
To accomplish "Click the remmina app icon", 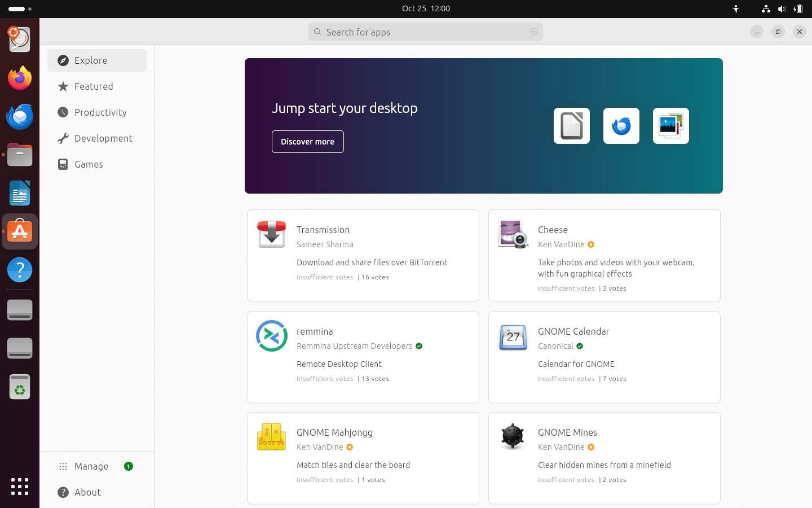I will (x=272, y=336).
